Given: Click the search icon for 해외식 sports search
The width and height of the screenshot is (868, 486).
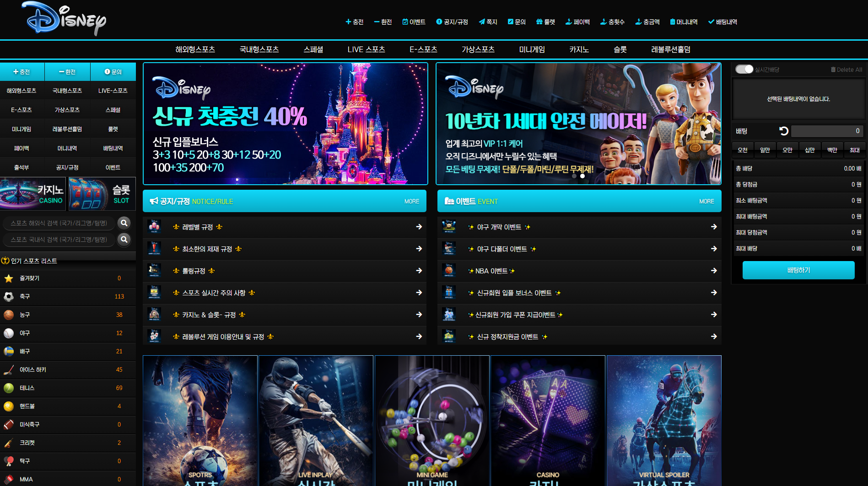Looking at the screenshot, I should coord(124,223).
